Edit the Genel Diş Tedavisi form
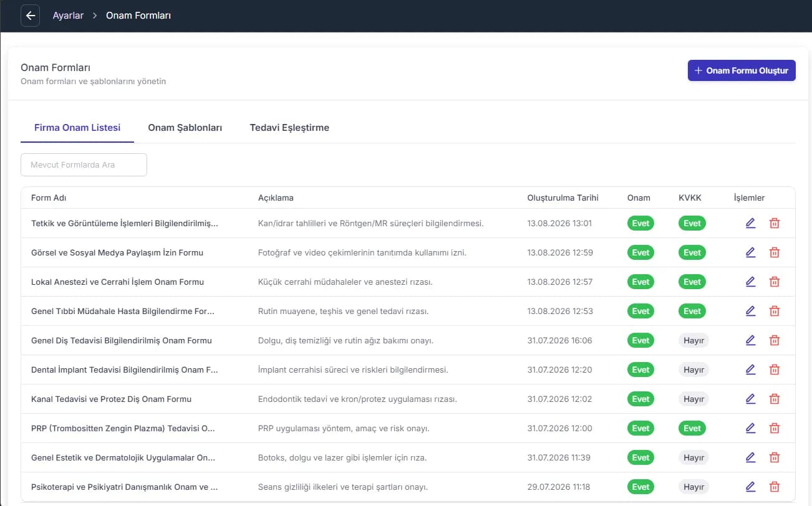 pos(750,340)
